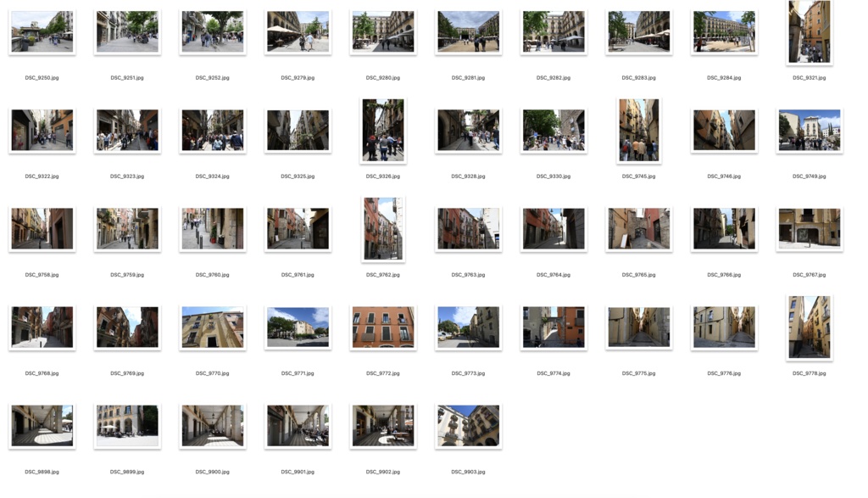Select the portrait DSC_9745.jpg thumbnail
The width and height of the screenshot is (868, 498).
(639, 131)
